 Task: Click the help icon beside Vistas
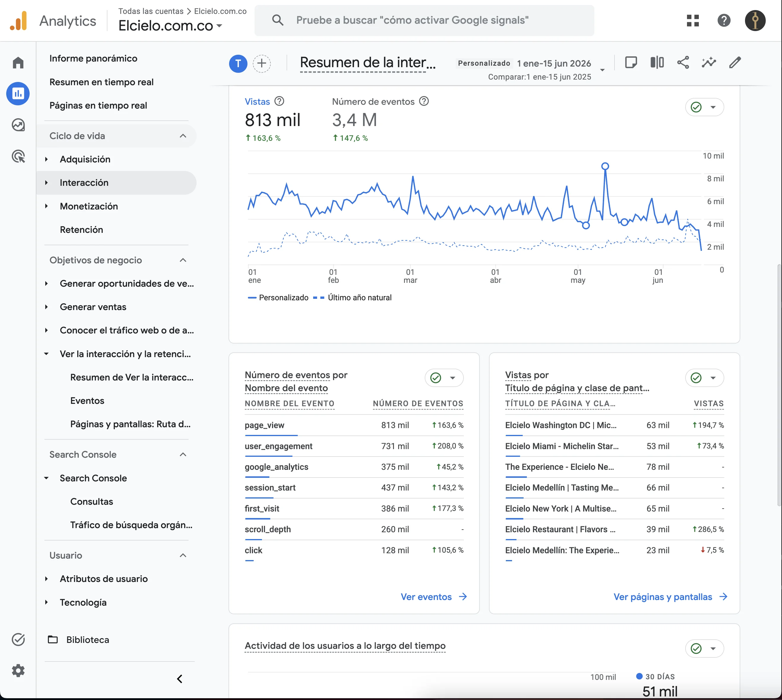tap(279, 101)
